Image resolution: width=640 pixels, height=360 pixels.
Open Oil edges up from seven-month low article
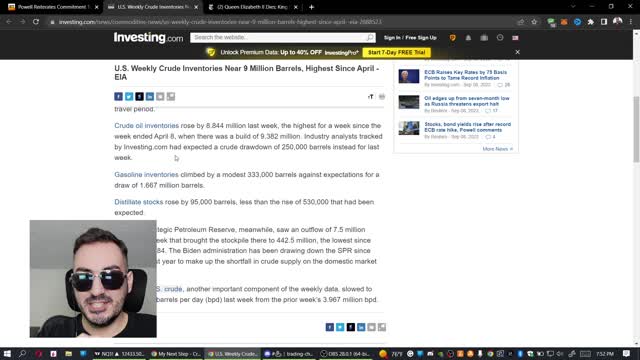(467, 101)
